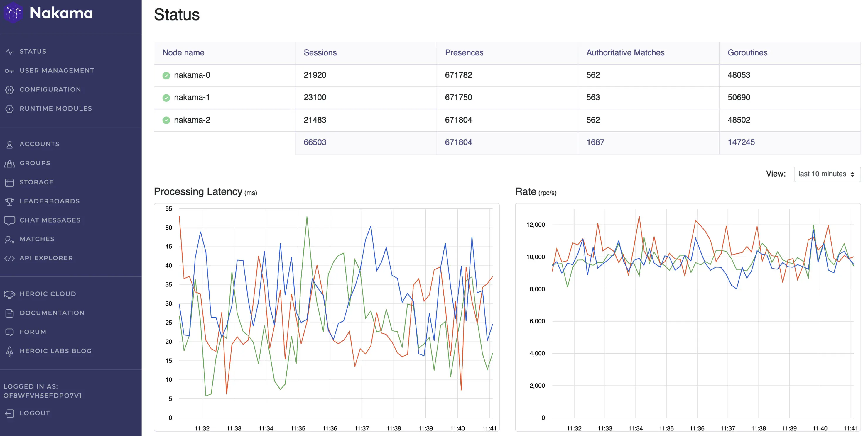Image resolution: width=868 pixels, height=436 pixels.
Task: Open the Forum link
Action: point(33,332)
